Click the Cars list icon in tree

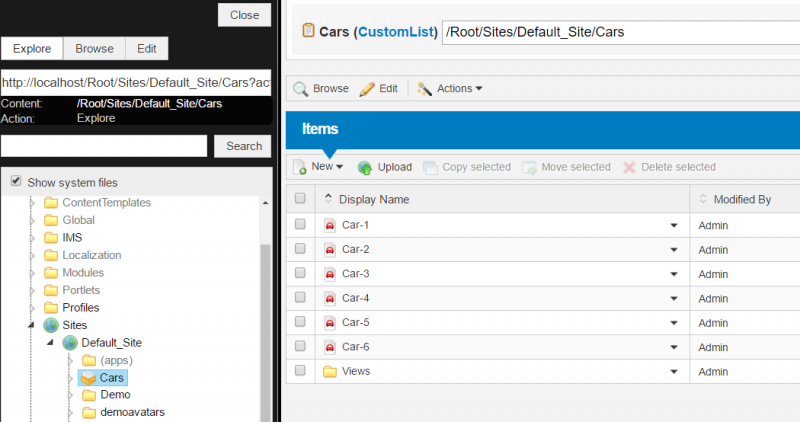pos(89,378)
